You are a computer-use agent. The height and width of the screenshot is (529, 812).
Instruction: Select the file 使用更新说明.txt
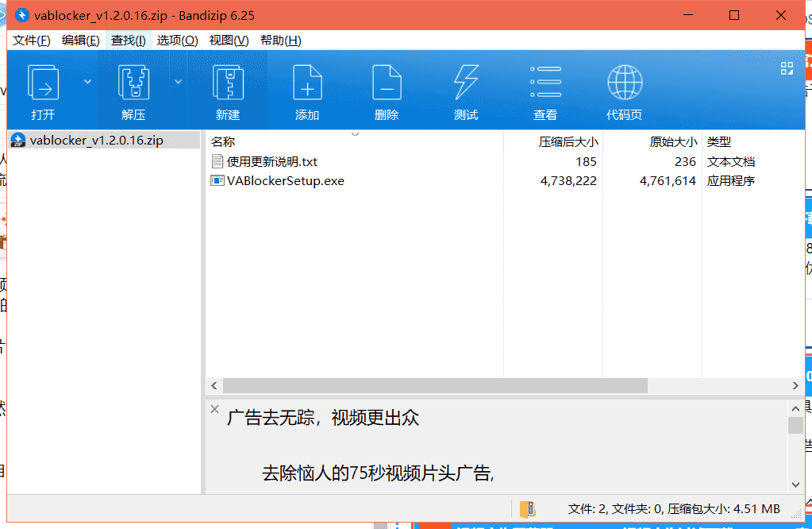(272, 162)
